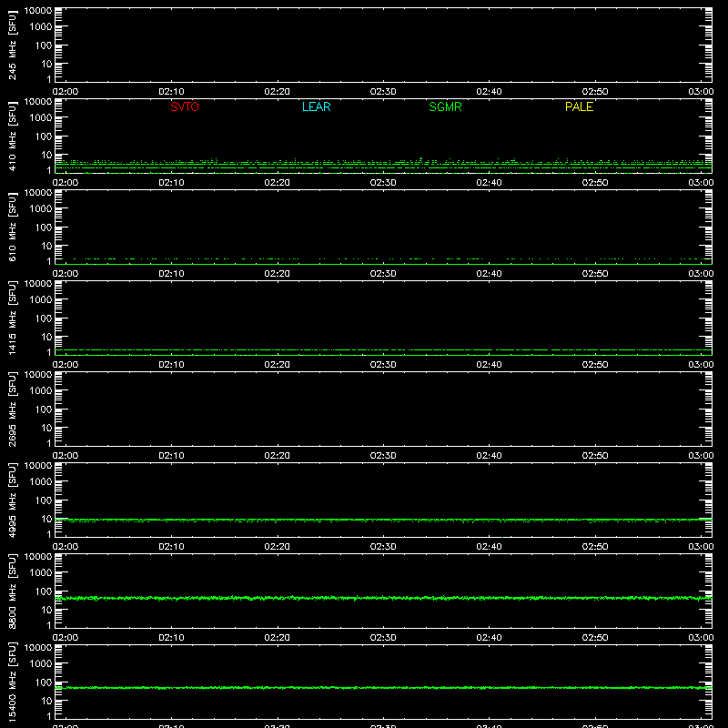Click 02:20 tick under the 410 MHz plot
The image size is (728, 728).
[x=278, y=183]
